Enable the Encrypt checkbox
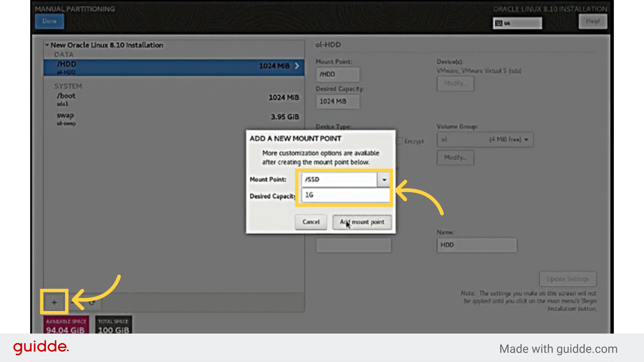This screenshot has height=362, width=644. tap(399, 141)
